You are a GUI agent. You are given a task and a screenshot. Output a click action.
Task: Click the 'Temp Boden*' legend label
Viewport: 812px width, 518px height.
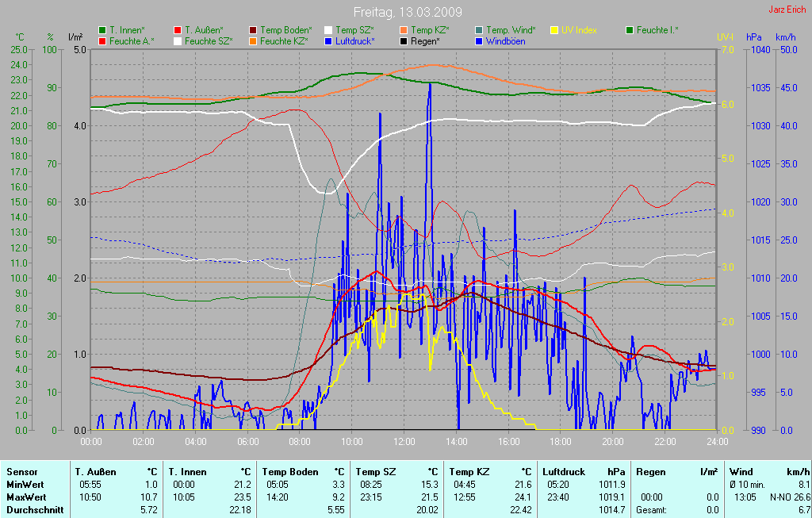(285, 30)
